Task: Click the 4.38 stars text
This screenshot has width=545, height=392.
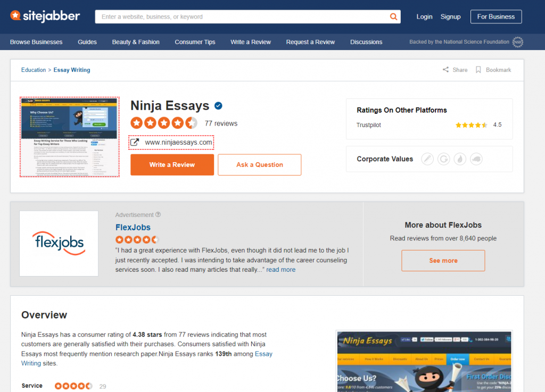Action: coord(147,335)
